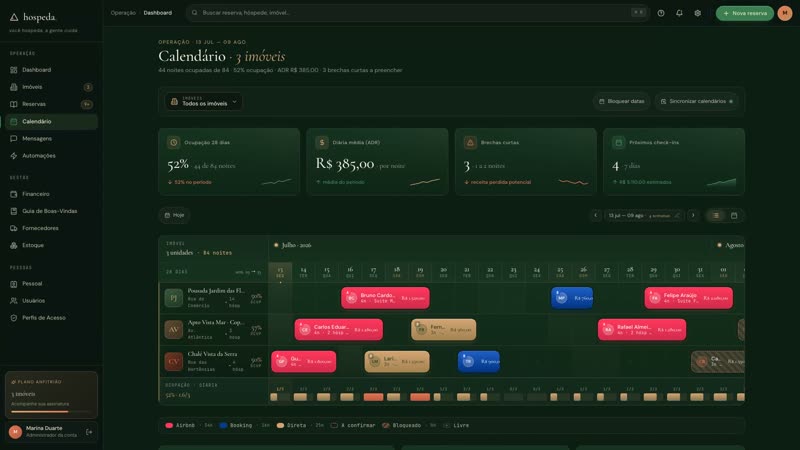The width and height of the screenshot is (800, 450).
Task: Click the Ocupação 28 dias clock icon
Action: pos(173,143)
